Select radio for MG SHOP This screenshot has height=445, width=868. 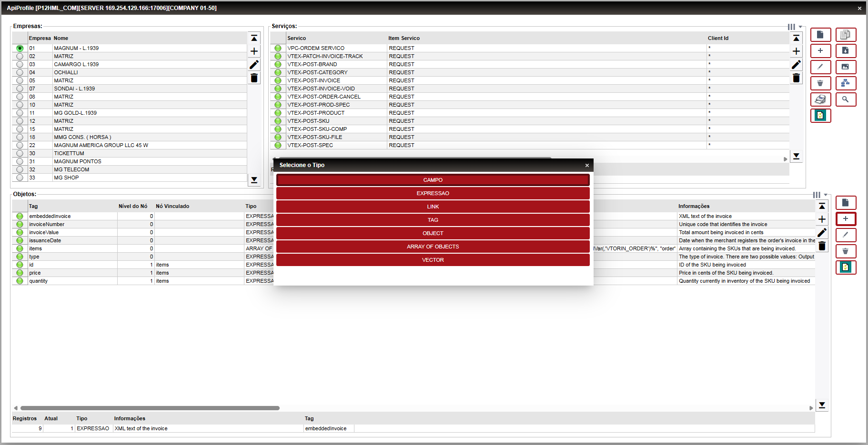pos(20,178)
